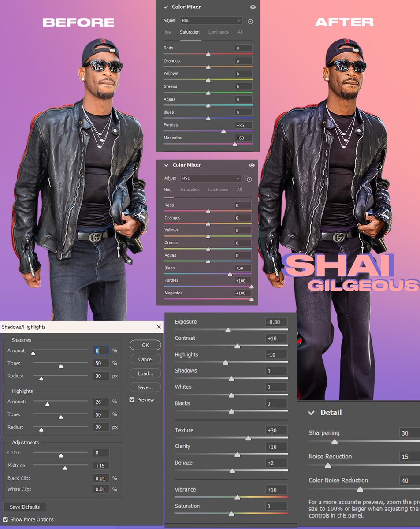Click Shadows Amount slider handle
The image size is (420, 529).
click(x=33, y=353)
